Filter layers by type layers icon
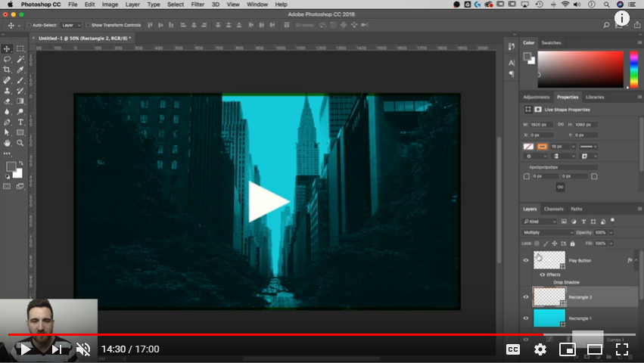The height and width of the screenshot is (363, 644). pos(583,222)
